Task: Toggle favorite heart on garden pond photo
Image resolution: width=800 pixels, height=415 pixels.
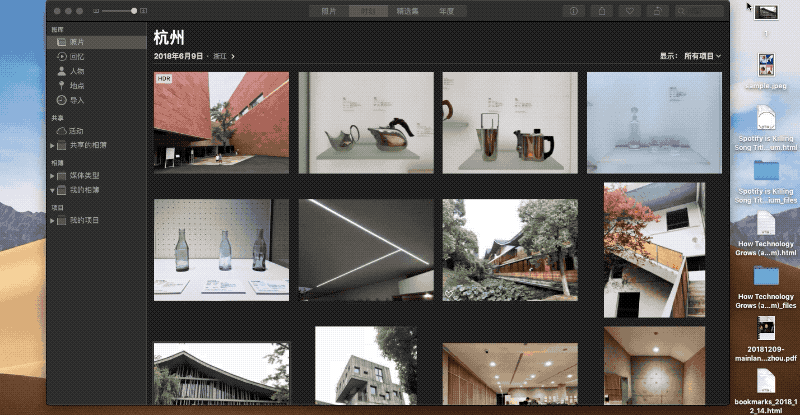Action: [x=448, y=294]
